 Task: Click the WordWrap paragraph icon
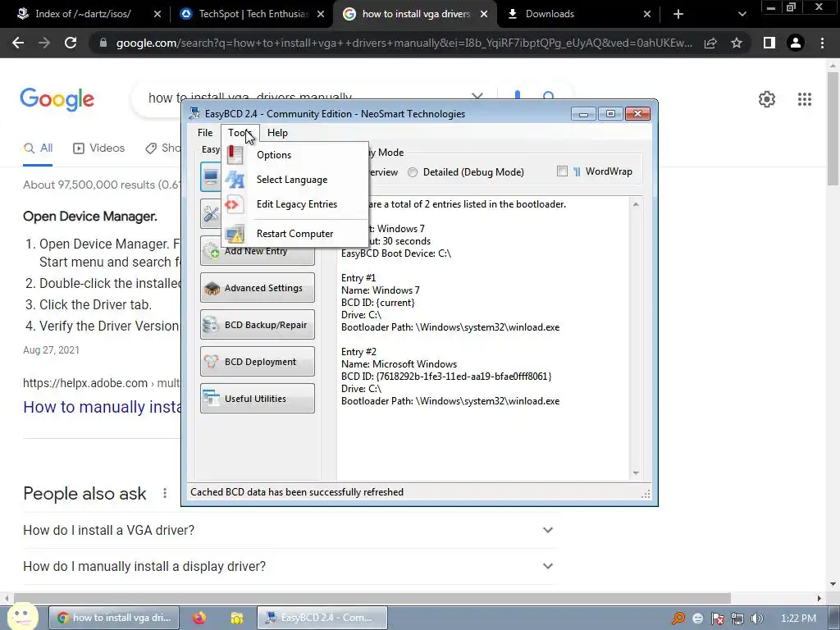[577, 171]
